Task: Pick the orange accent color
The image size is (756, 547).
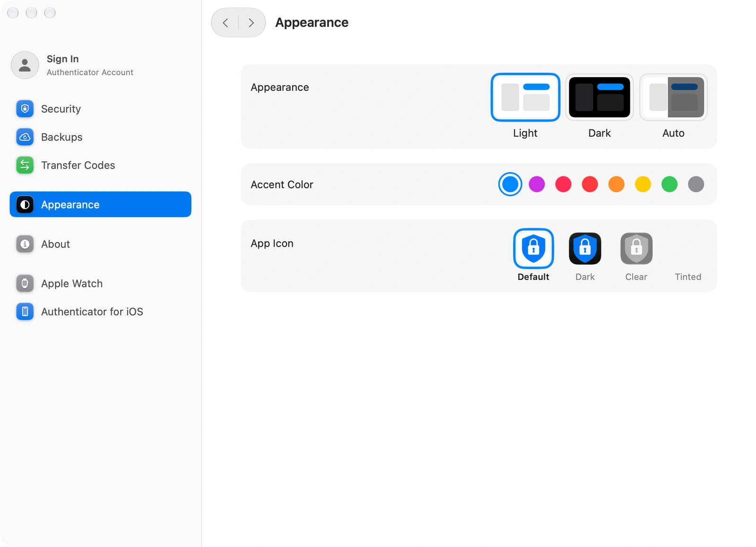Action: pyautogui.click(x=617, y=184)
